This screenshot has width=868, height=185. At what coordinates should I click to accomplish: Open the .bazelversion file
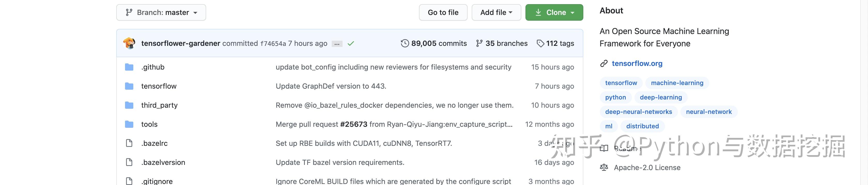(x=163, y=163)
